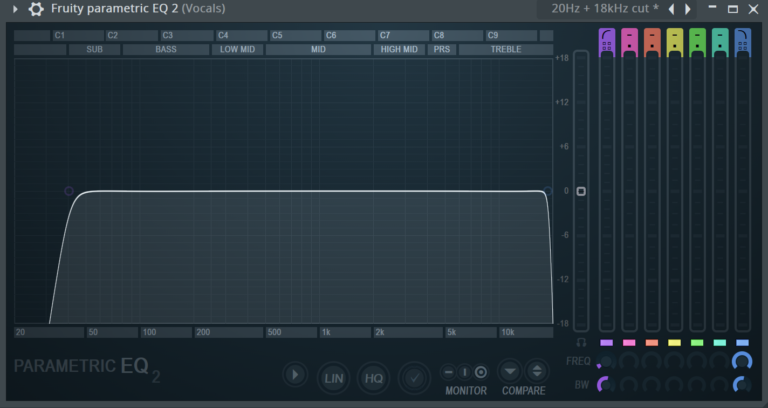Click the HIGH MID frequency range label
Viewport: 768px width, 408px height.
[x=399, y=49]
